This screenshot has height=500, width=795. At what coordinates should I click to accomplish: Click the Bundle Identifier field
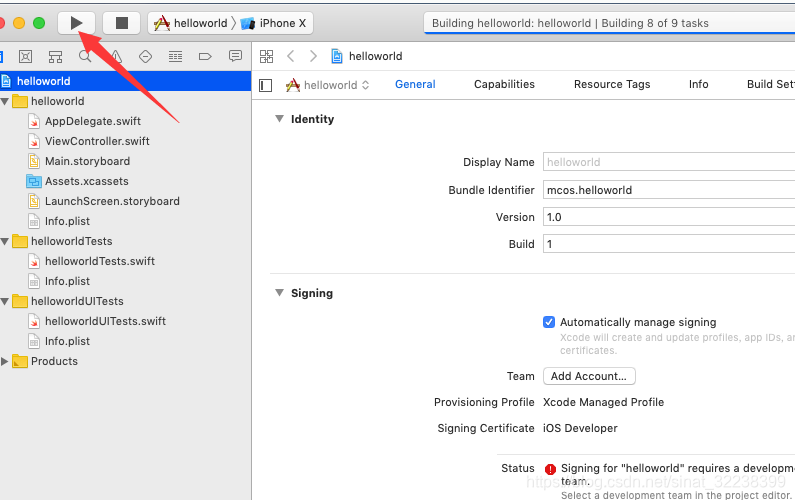point(669,190)
